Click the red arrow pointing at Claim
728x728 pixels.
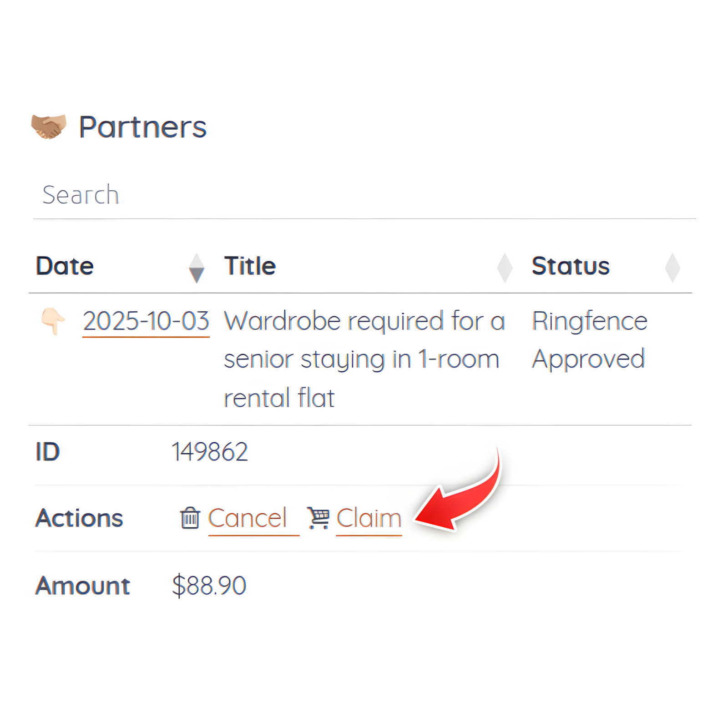click(x=460, y=496)
